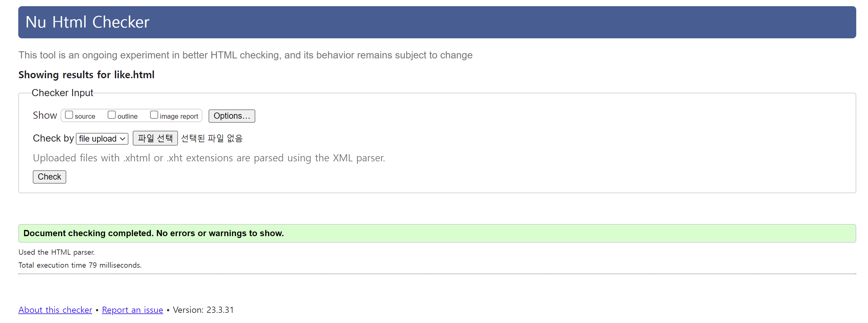868x323 pixels.
Task: Click the ongoing experiment description text
Action: tap(245, 55)
